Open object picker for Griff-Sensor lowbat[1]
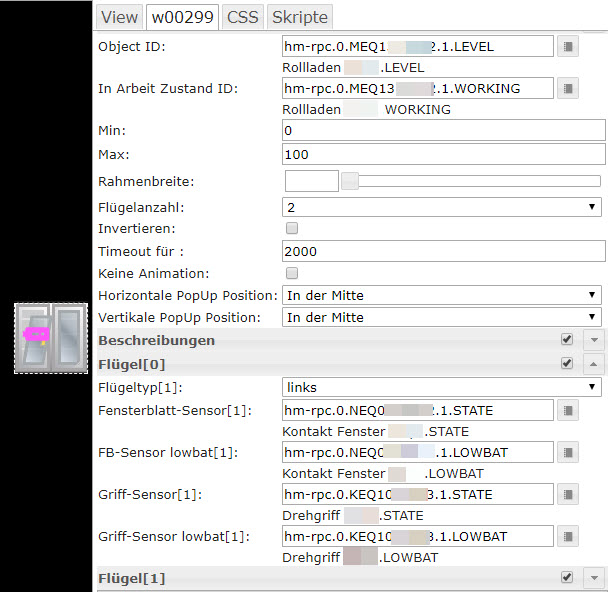The width and height of the screenshot is (608, 592). (568, 536)
